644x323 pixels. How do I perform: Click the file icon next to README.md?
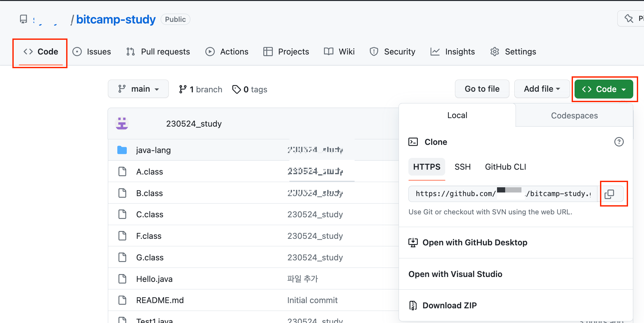(122, 300)
